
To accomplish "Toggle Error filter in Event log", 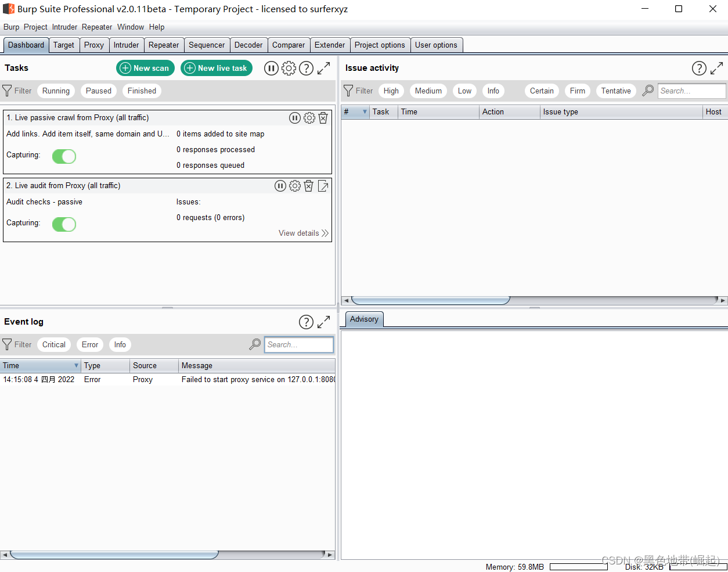I will point(90,344).
